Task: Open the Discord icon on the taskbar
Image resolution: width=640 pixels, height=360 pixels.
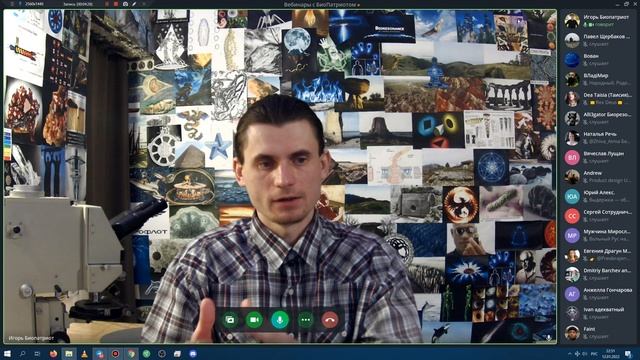Action: pos(193,353)
